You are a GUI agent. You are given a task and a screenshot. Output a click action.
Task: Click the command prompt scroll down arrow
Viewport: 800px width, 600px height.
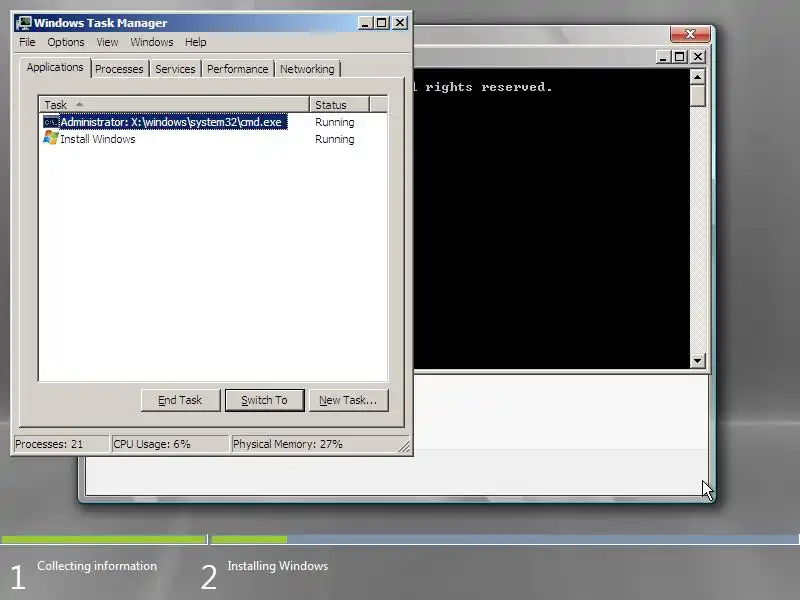pos(697,361)
